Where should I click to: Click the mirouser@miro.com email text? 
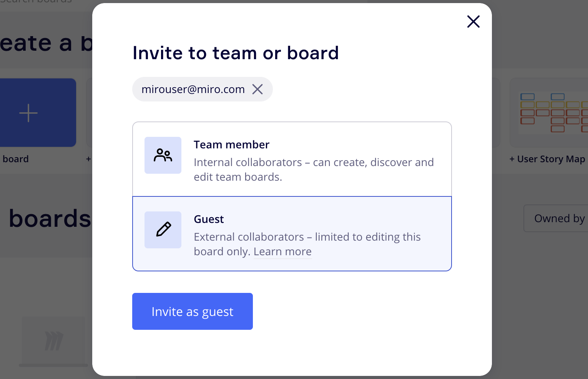coord(193,89)
